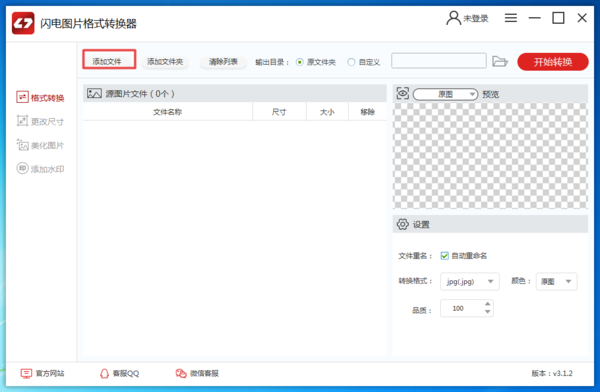
Task: Click the 清除列表 button
Action: [x=223, y=61]
